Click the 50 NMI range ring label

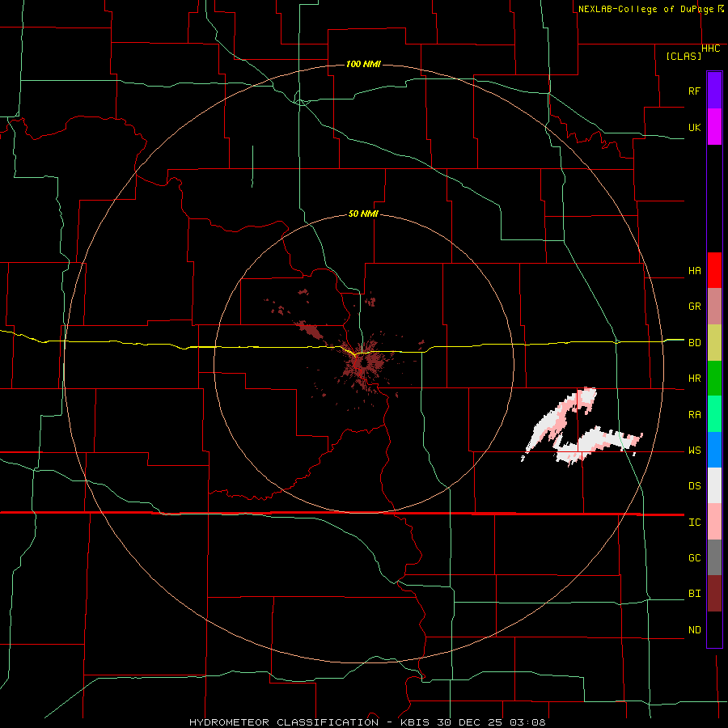point(363,214)
